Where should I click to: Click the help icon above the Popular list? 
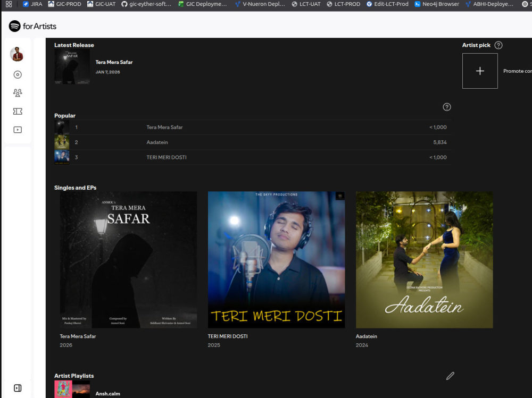coord(447,107)
